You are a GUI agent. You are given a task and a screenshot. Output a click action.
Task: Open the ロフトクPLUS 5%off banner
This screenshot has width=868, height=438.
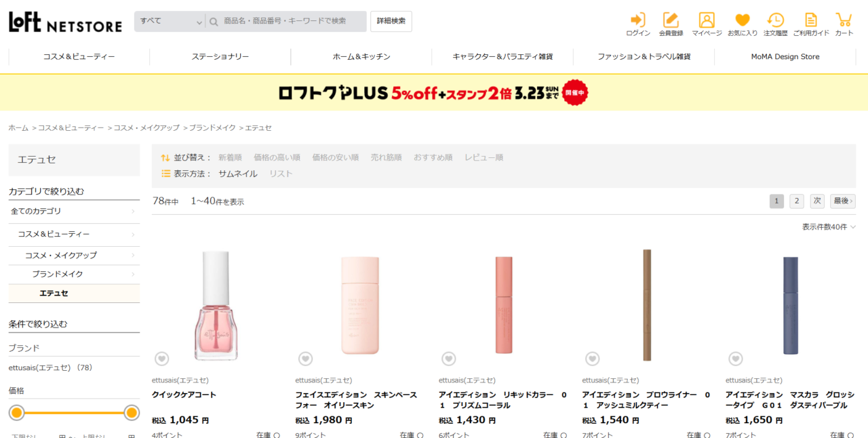[434, 93]
